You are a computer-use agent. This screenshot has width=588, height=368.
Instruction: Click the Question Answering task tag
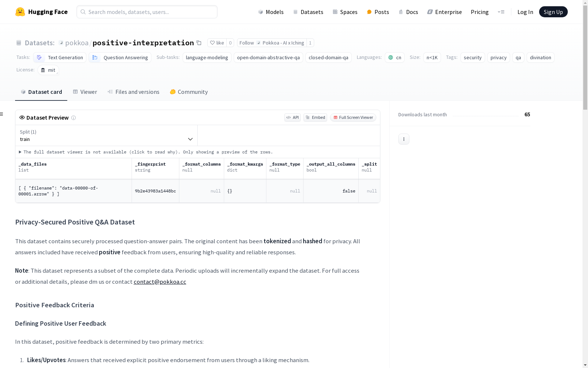(x=120, y=57)
